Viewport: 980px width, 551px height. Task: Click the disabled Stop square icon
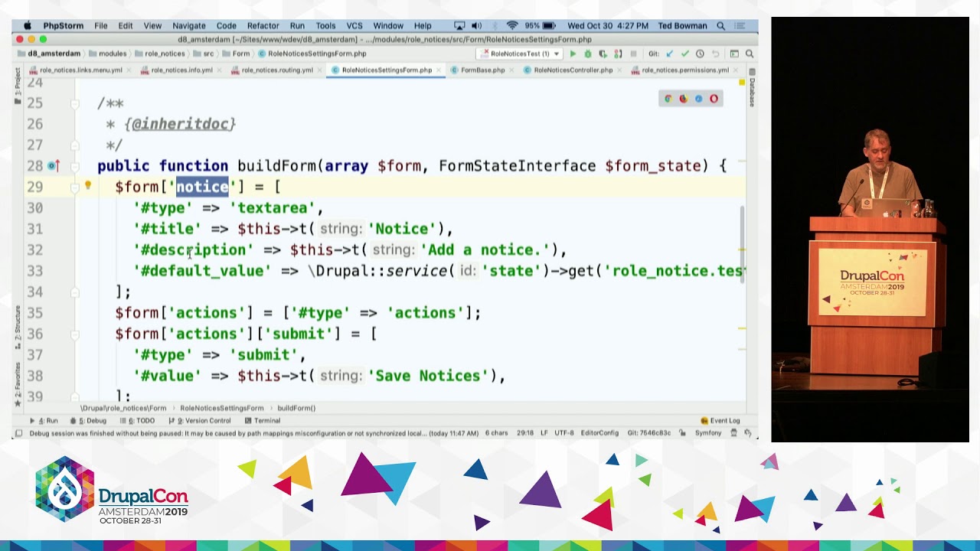pos(633,54)
